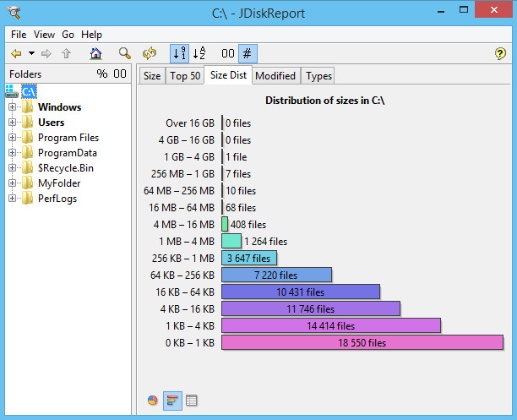This screenshot has width=517, height=420.
Task: Select $Recycle.Bin in folder tree
Action: point(66,168)
